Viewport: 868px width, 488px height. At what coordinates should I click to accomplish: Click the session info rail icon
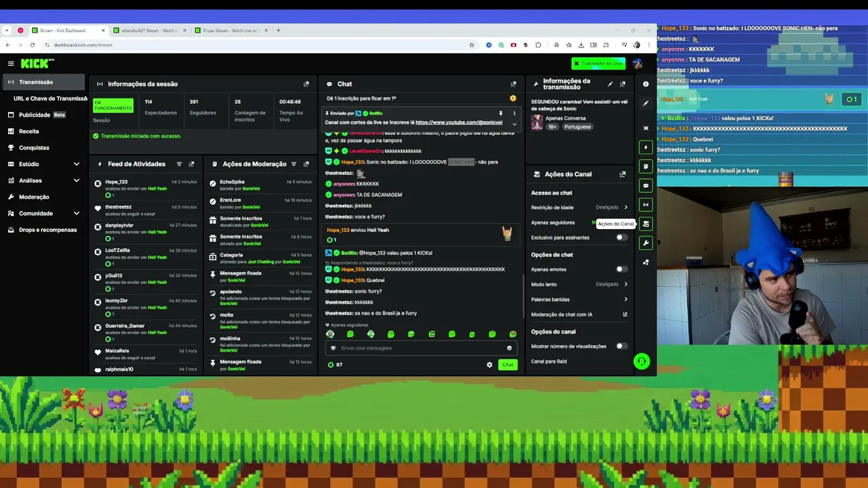point(646,205)
